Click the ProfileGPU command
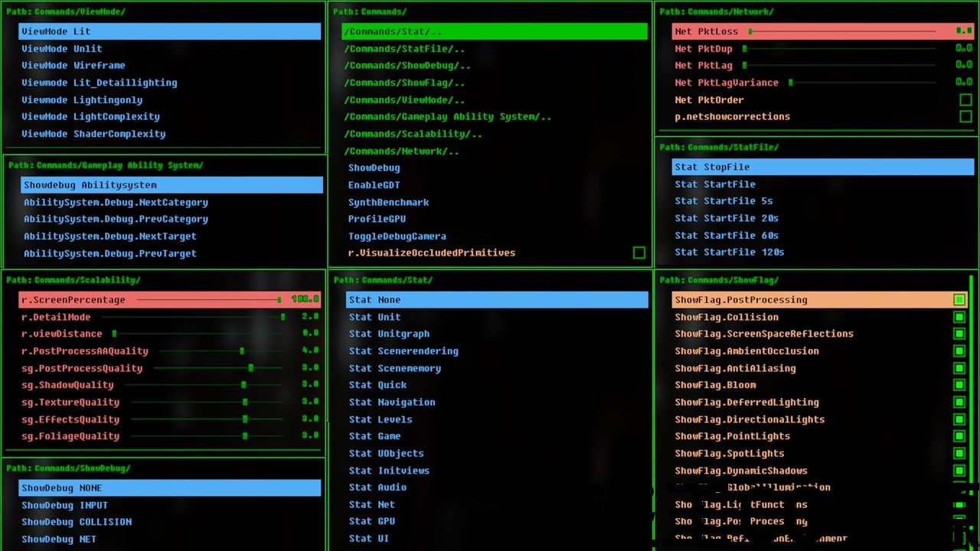Viewport: 980px width, 551px height. coord(376,219)
